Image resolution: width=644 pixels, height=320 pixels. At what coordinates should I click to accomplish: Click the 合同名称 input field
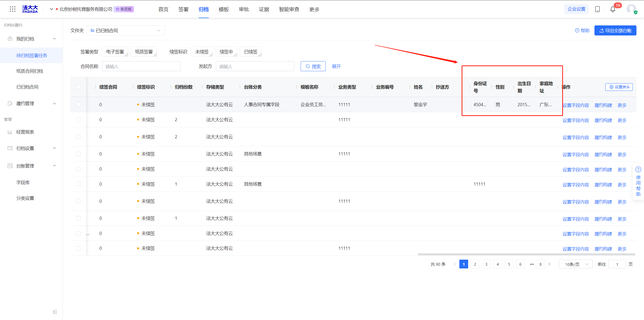(x=141, y=66)
